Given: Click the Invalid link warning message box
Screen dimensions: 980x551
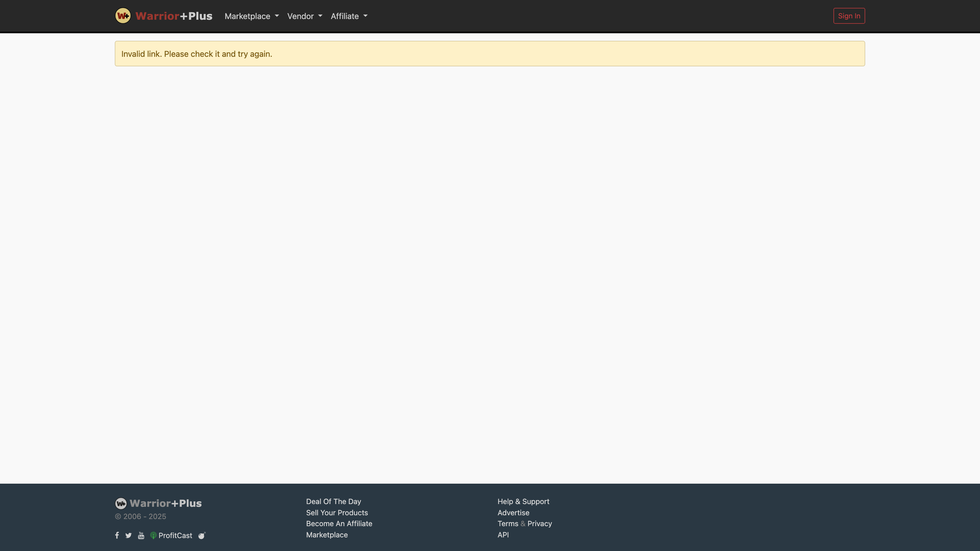Looking at the screenshot, I should (490, 53).
